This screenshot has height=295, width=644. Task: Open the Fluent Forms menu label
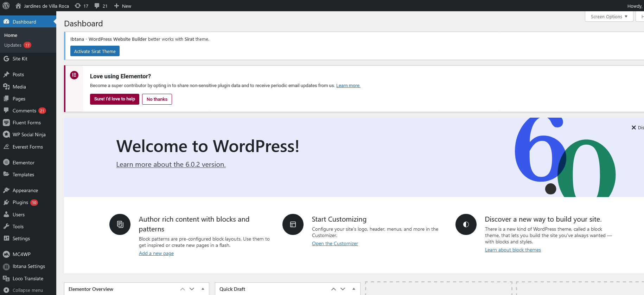[27, 123]
